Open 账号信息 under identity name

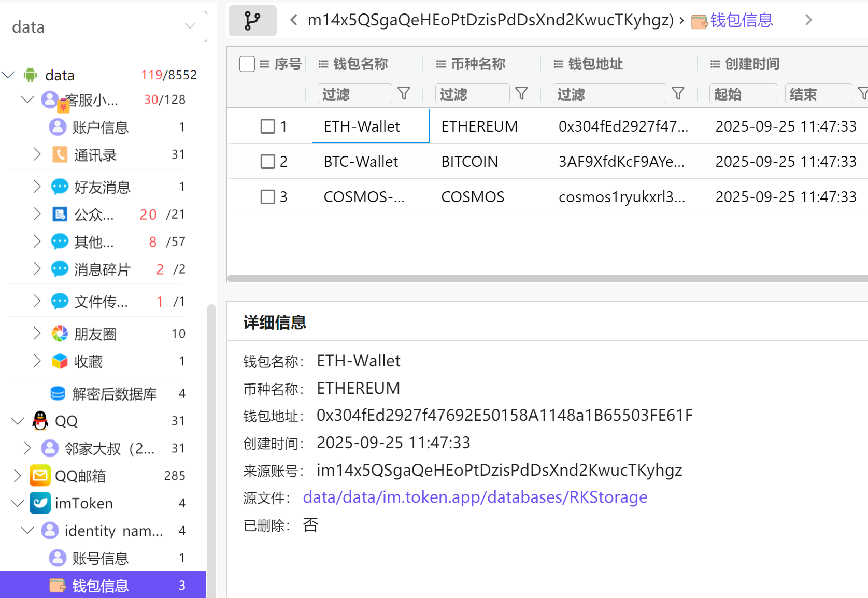click(x=101, y=558)
